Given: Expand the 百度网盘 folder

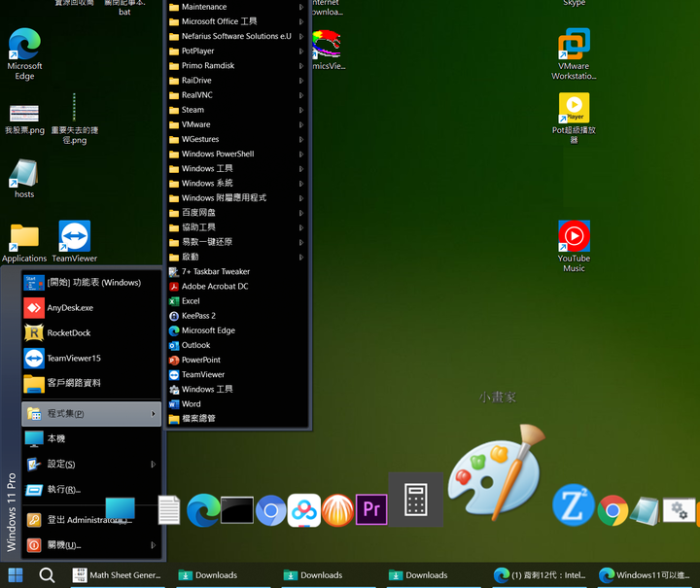Looking at the screenshot, I should [236, 213].
